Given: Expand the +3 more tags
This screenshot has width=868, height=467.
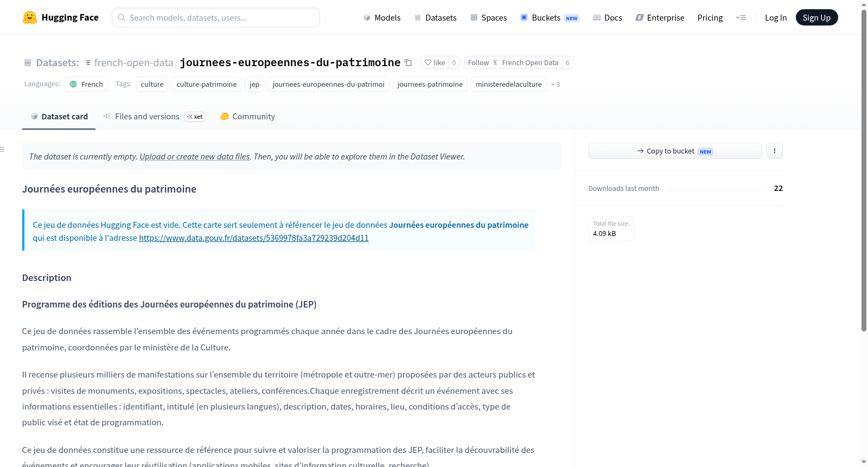Looking at the screenshot, I should click(x=556, y=84).
